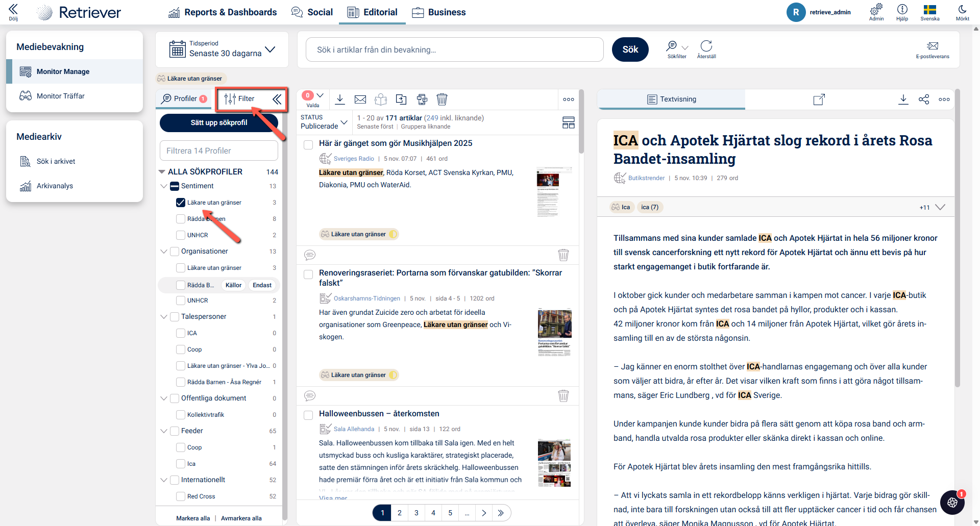The image size is (980, 526).
Task: Delete selected articles with toolbar trash icon
Action: tap(442, 99)
